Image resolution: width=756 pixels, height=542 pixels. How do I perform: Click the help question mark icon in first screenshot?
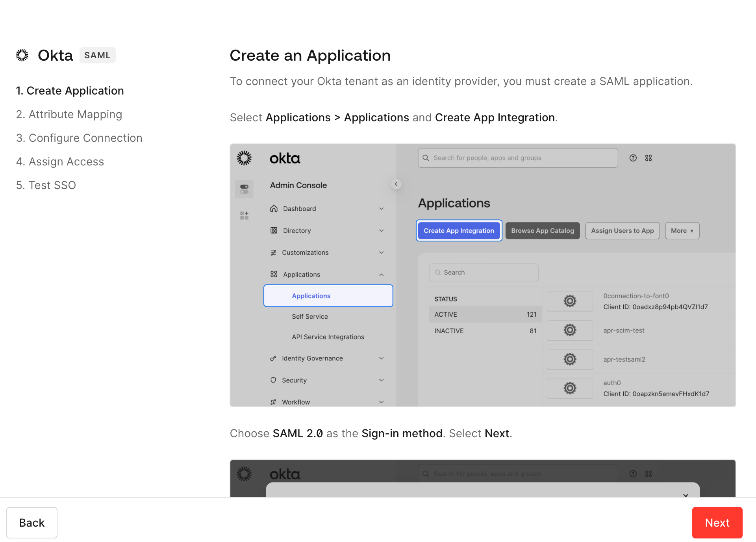tap(633, 158)
